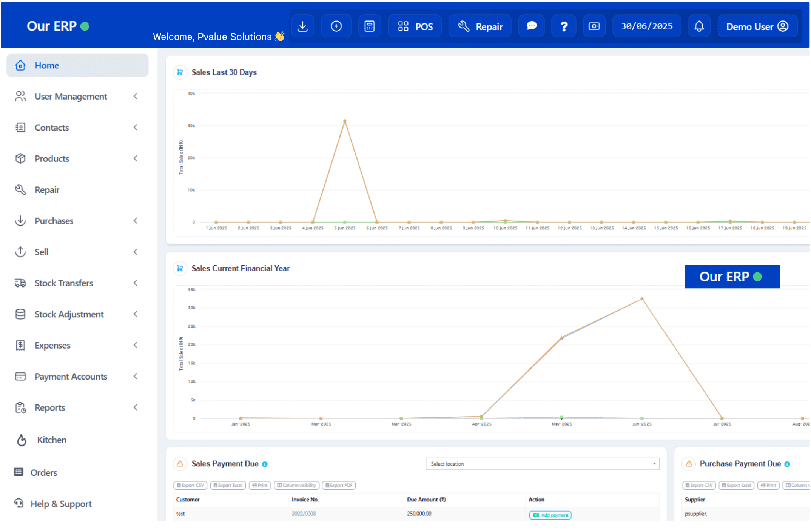Screen dimensions: 811x532
Task: Open the POS screen from the top toolbar
Action: (415, 26)
